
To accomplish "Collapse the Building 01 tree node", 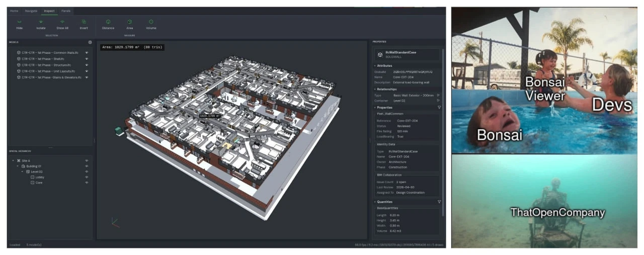I will (x=18, y=166).
